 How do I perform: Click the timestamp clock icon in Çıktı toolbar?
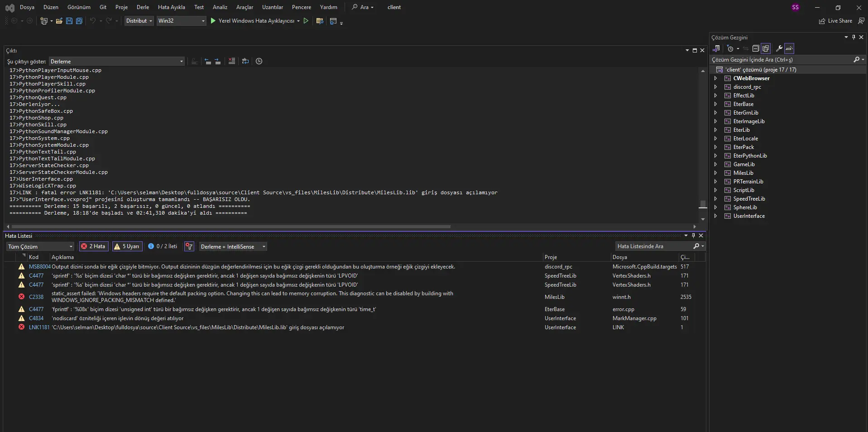[259, 61]
